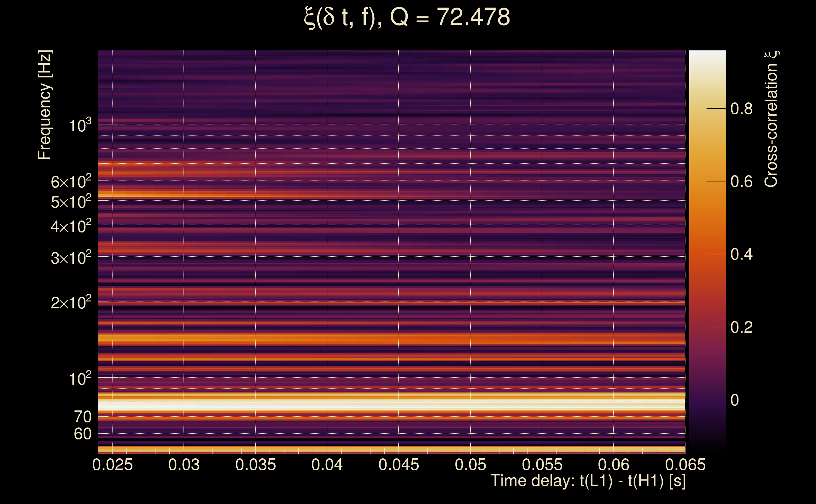Click the 0.2 colorbar tick label

click(741, 327)
